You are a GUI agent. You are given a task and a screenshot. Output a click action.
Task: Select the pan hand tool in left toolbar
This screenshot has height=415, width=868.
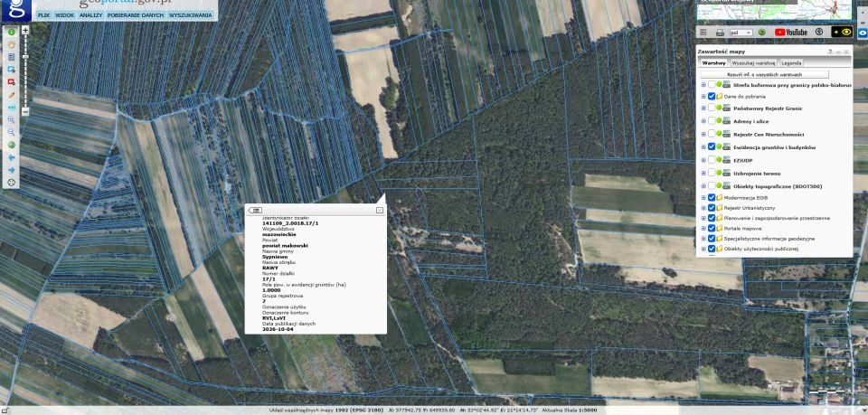coord(11,44)
